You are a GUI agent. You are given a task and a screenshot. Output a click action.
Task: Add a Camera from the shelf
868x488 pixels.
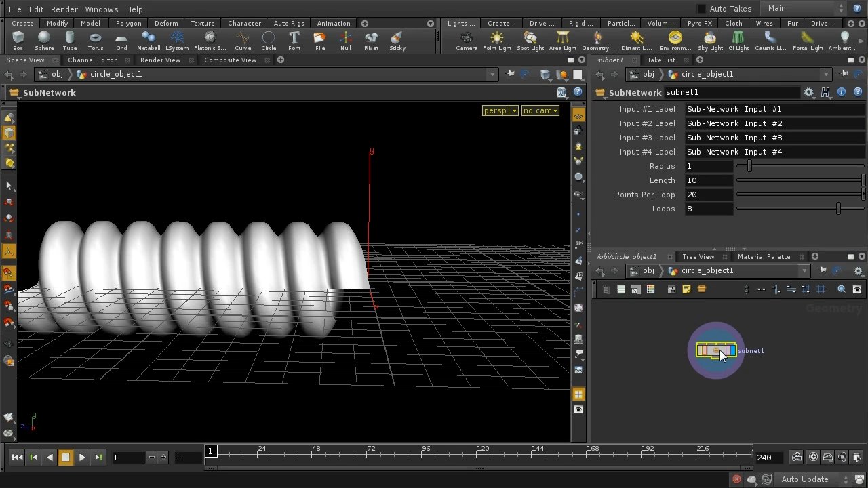[x=467, y=41]
